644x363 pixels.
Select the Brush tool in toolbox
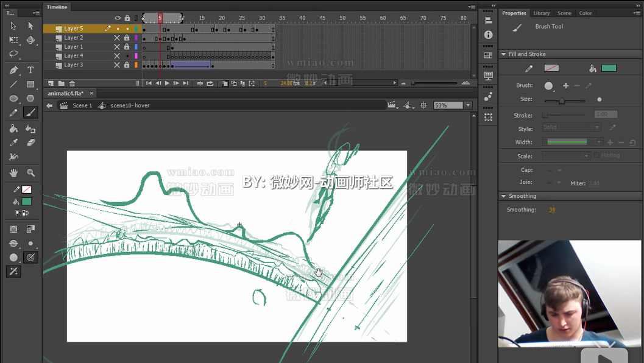(x=30, y=113)
